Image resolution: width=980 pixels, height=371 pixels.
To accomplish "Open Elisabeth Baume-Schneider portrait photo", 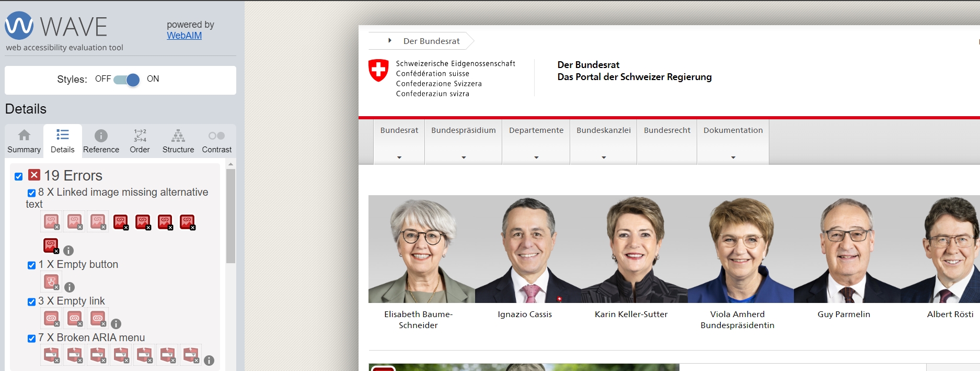I will pos(422,249).
